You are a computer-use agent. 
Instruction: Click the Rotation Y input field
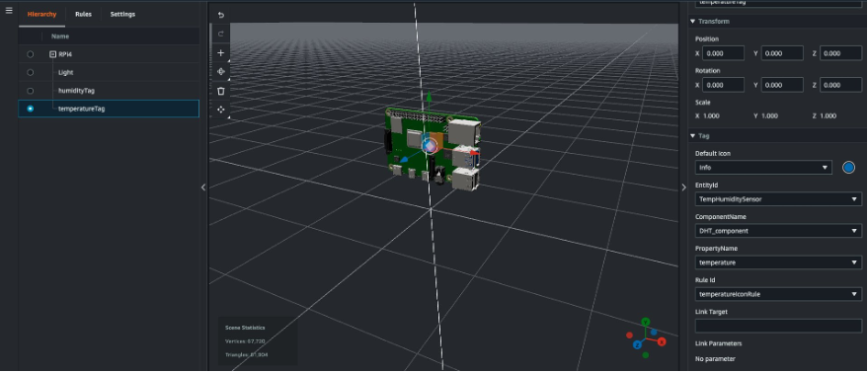(782, 85)
